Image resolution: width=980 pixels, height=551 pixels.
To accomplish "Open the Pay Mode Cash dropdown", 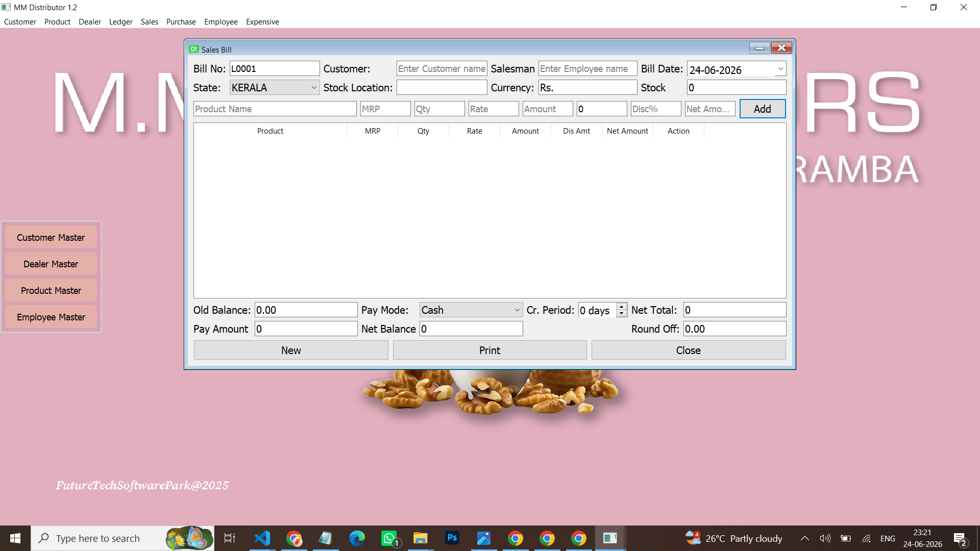I will pos(471,310).
